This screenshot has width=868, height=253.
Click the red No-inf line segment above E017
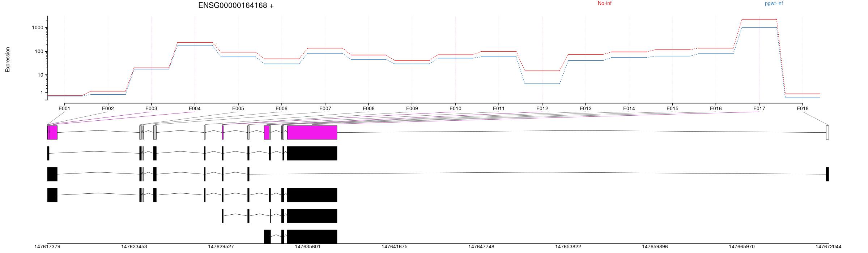coord(759,19)
